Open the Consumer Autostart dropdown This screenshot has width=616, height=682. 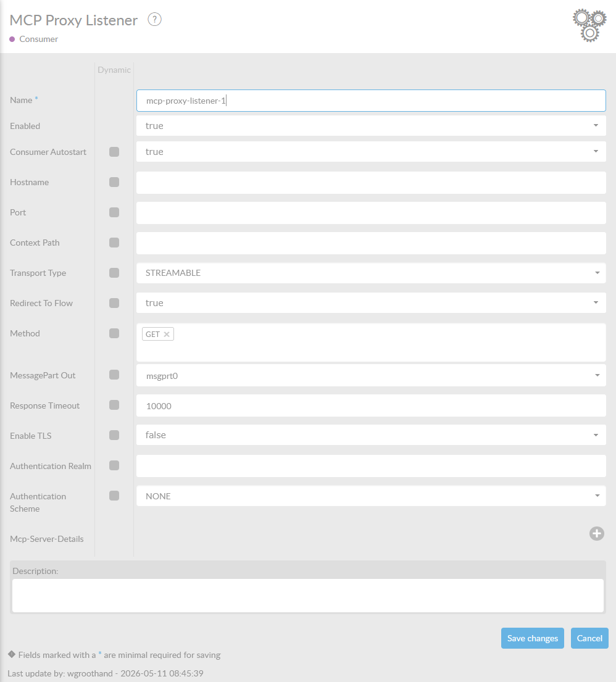tap(371, 152)
